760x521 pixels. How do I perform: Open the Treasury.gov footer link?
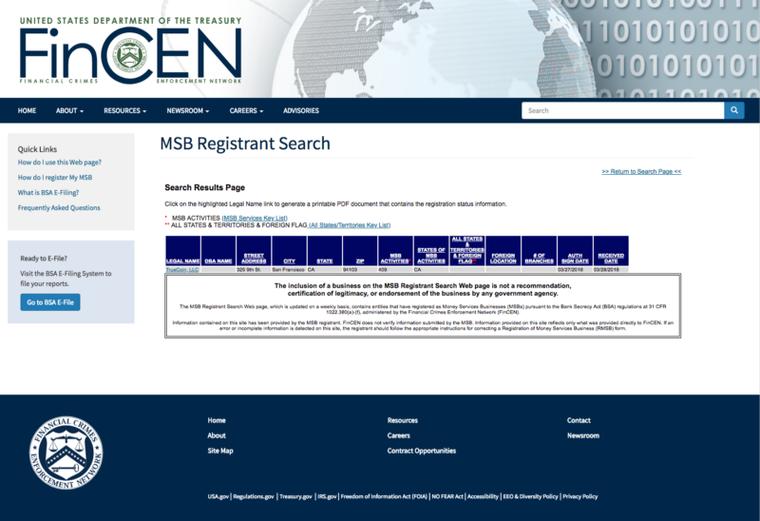click(296, 496)
